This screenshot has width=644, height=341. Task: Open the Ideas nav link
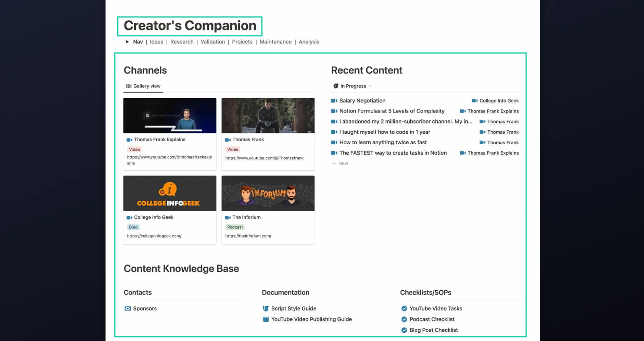[156, 42]
